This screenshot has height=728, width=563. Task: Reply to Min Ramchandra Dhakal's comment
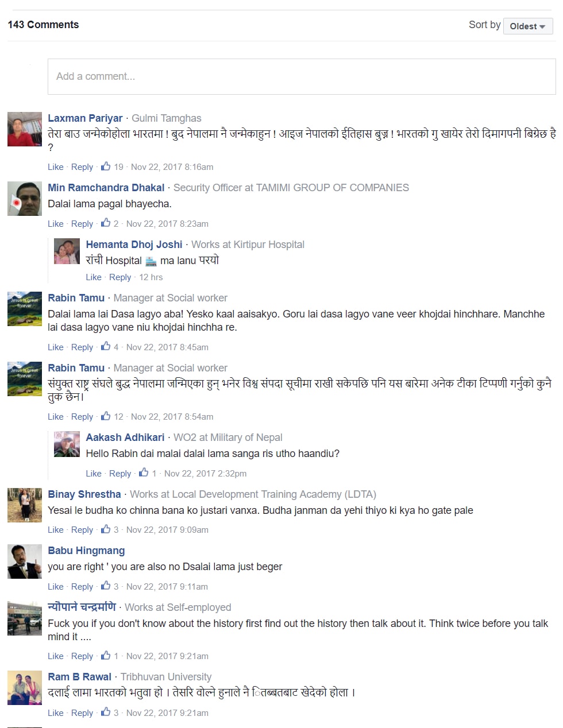pyautogui.click(x=82, y=224)
